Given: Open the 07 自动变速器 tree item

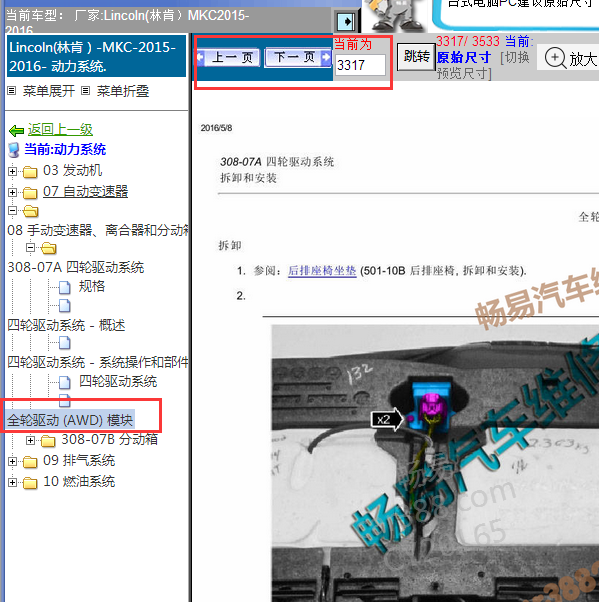Looking at the screenshot, I should [x=85, y=191].
